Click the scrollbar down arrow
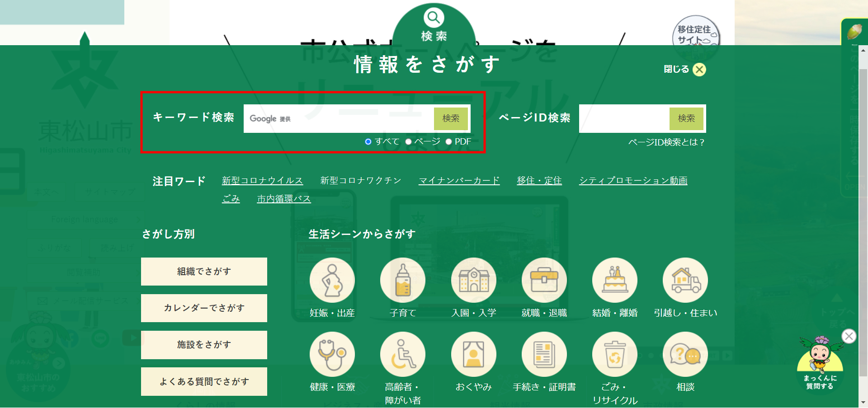868x408 pixels. pos(863,403)
